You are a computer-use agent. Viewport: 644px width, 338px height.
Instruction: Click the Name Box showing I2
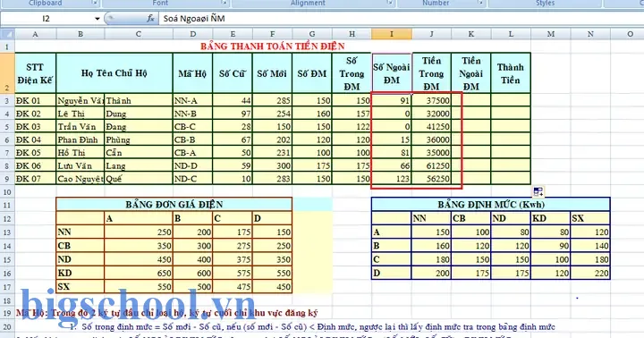pyautogui.click(x=46, y=19)
